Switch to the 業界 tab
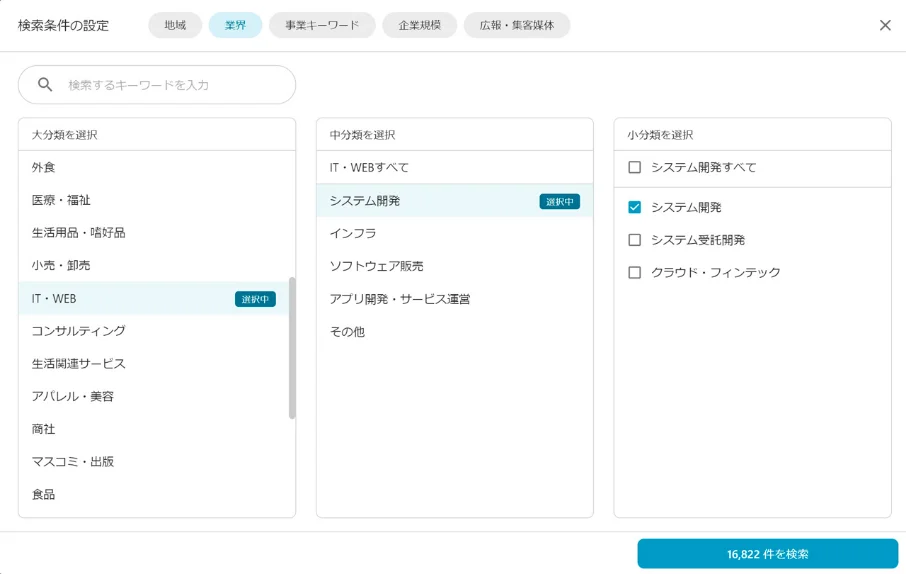This screenshot has height=574, width=906. point(235,25)
